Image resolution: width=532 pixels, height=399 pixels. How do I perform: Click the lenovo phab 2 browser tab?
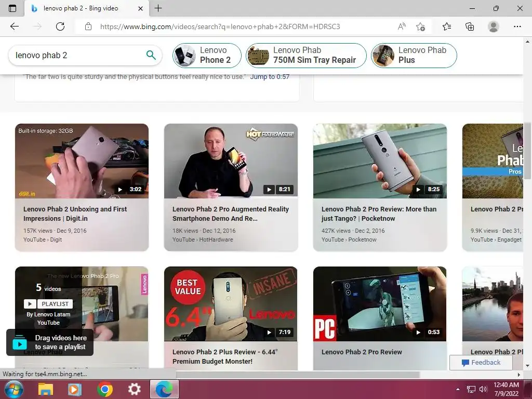click(87, 8)
